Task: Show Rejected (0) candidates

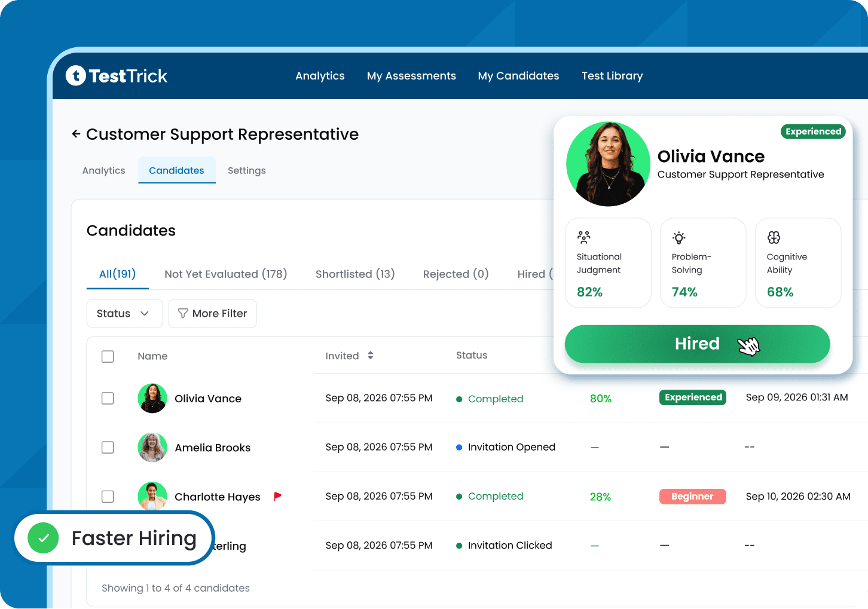Action: (x=456, y=274)
